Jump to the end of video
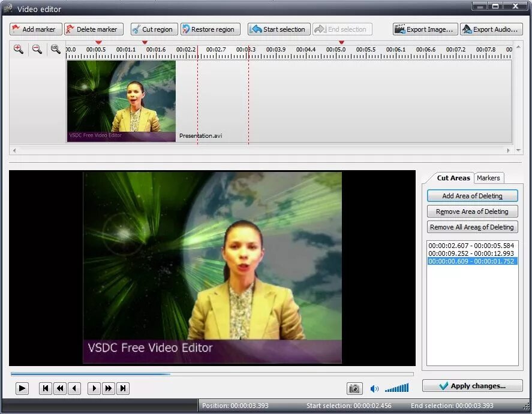 point(123,388)
